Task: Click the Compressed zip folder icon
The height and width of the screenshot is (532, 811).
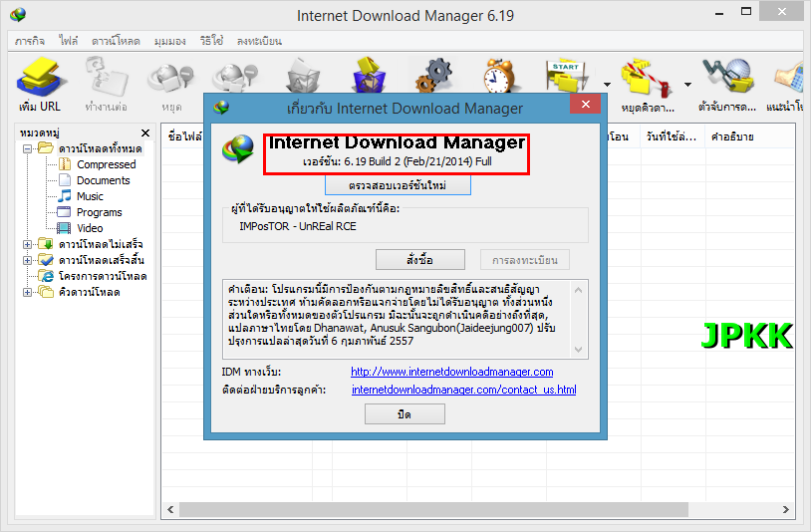Action: point(65,164)
